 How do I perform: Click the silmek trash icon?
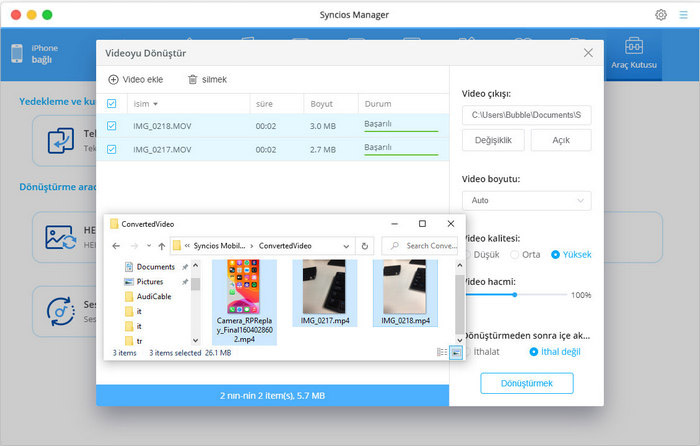pos(192,79)
